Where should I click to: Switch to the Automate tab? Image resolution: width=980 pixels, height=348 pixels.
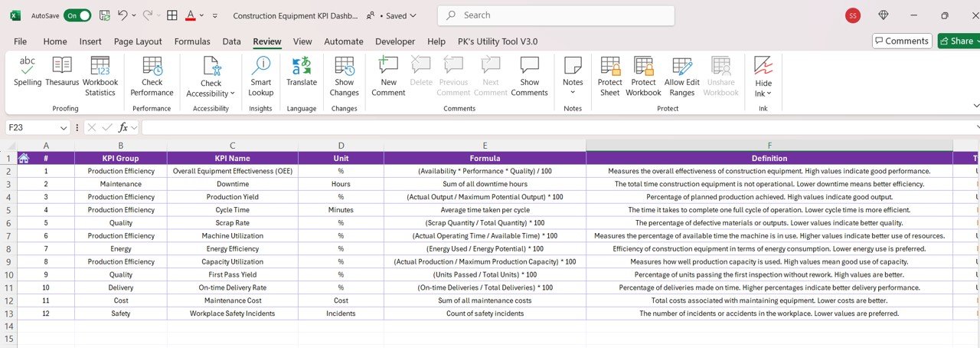[344, 41]
